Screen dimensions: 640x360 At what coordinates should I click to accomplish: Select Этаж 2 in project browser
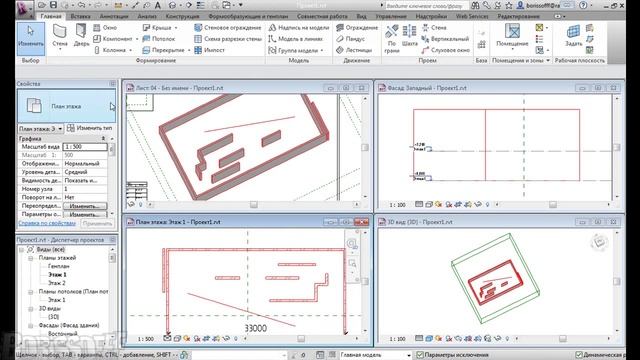(x=57, y=283)
